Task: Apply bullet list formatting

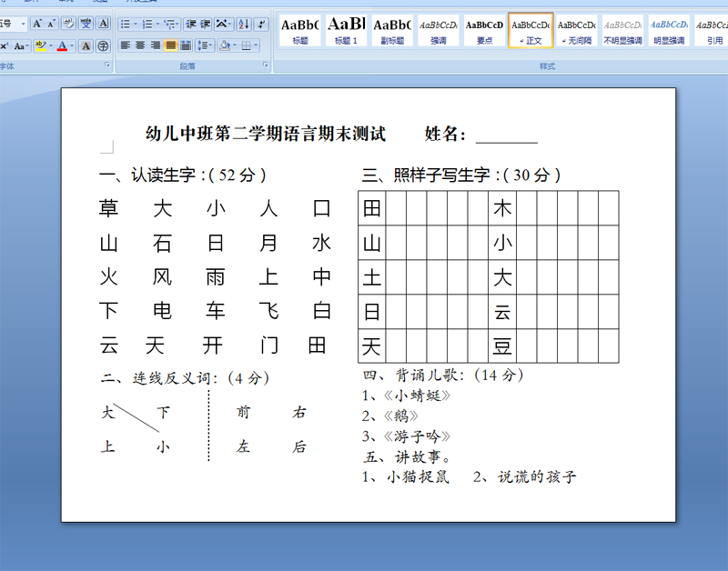Action: [125, 24]
